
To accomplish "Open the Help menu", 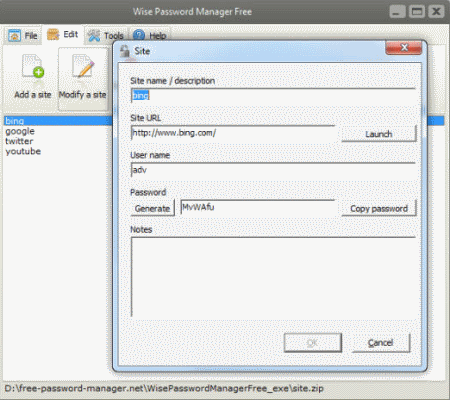I will coord(150,35).
